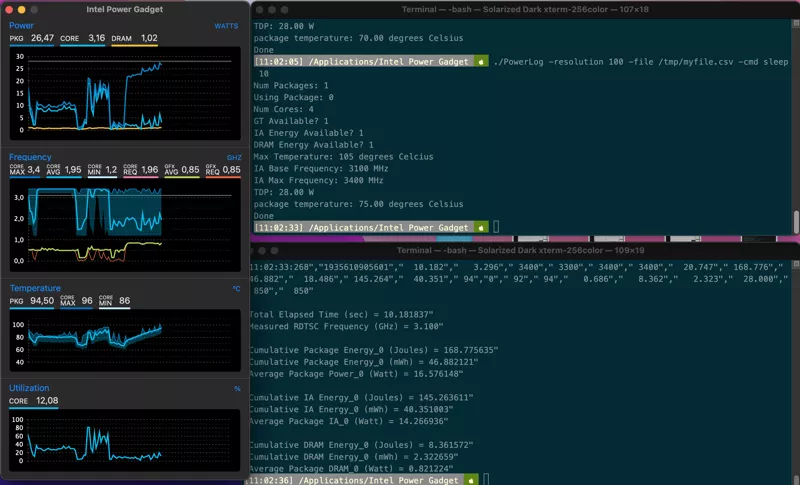Select GFX REQ frequency value 0,85
800x485 pixels.
point(232,170)
